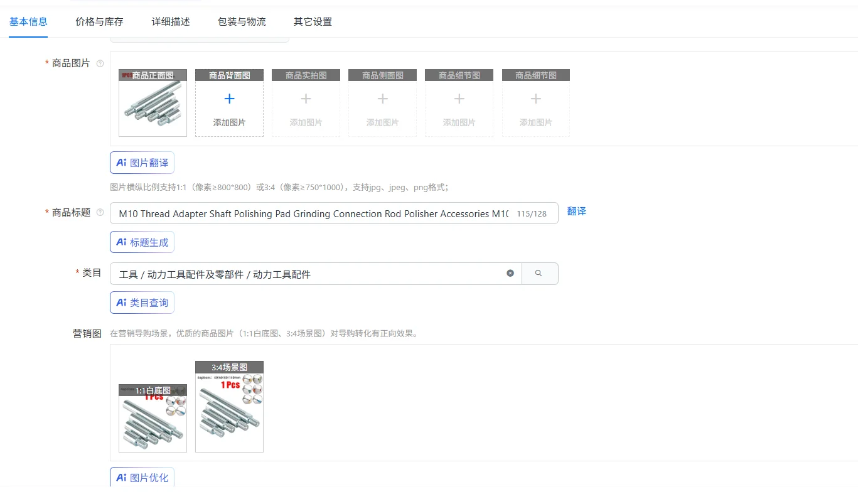Image resolution: width=858 pixels, height=504 pixels.
Task: Open the 类目 category selection field
Action: (316, 274)
